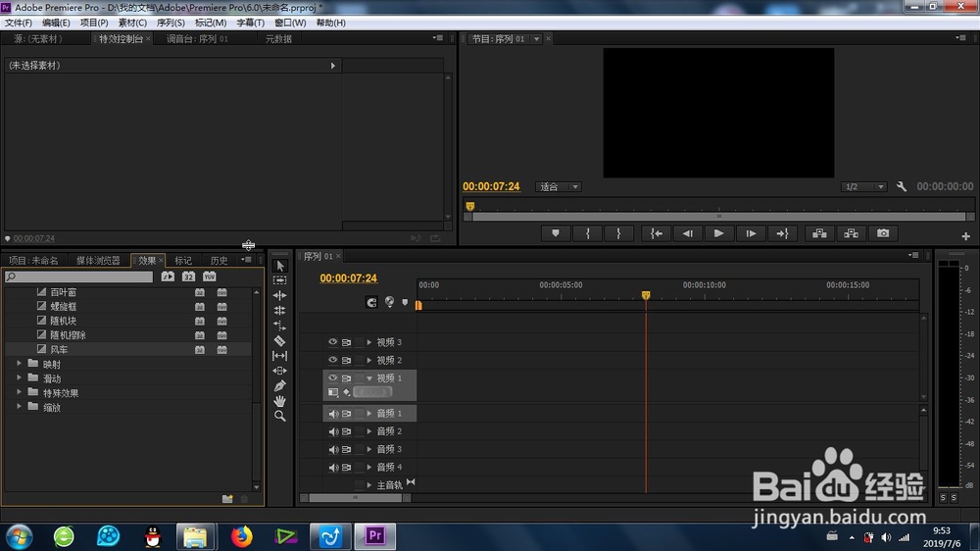Filter accelerated effects icon in Effects panel
Screen dimensions: 980x551
pos(168,276)
